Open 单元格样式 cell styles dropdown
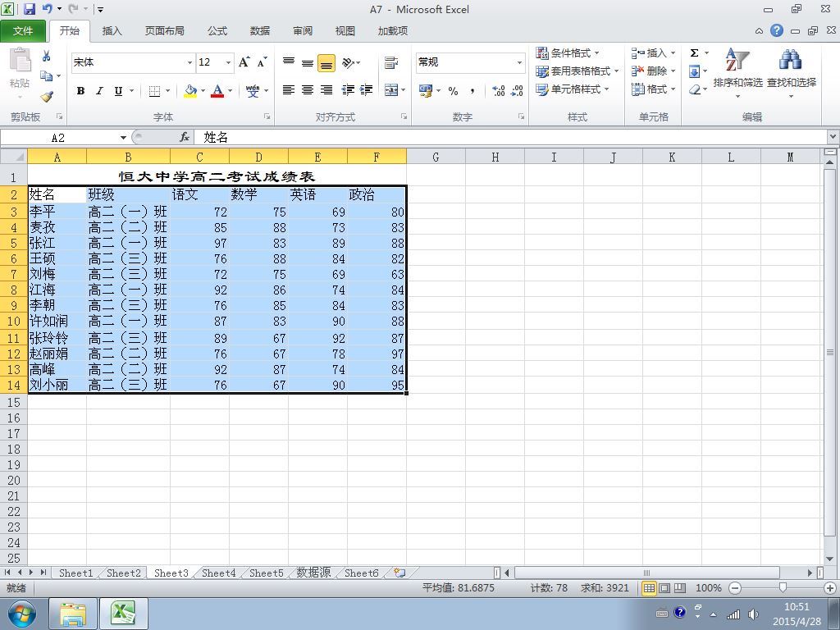Screen dimensions: 840x630 [573, 89]
